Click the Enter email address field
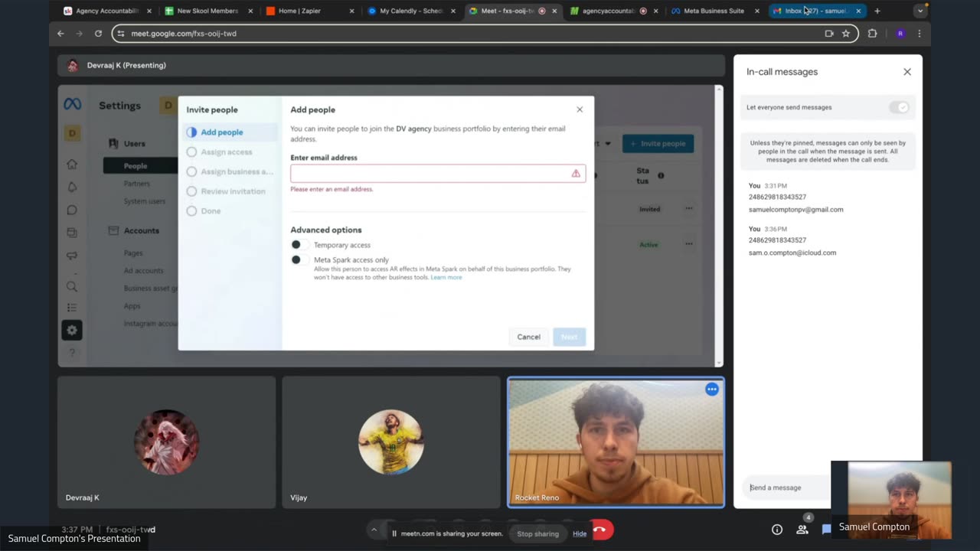This screenshot has height=551, width=980. point(438,174)
